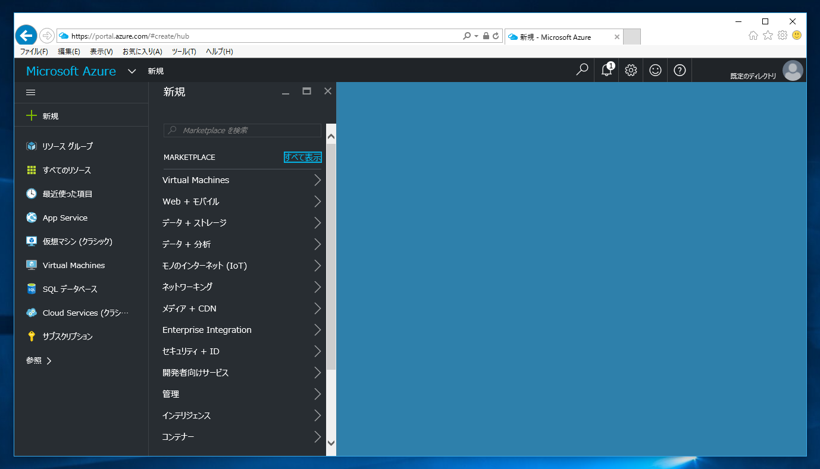Open the Microsoft Azure dropdown chevron
820x469 pixels.
pyautogui.click(x=132, y=71)
